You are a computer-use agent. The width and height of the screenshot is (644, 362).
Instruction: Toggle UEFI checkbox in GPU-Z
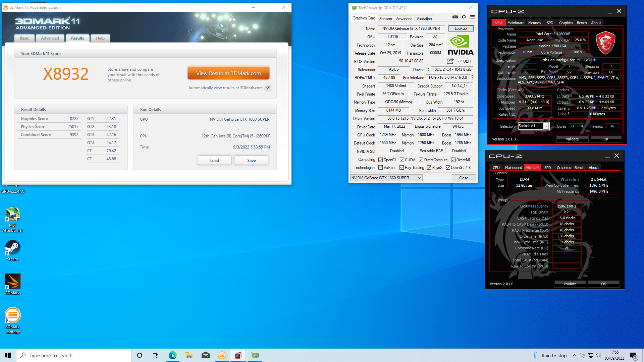(x=460, y=61)
